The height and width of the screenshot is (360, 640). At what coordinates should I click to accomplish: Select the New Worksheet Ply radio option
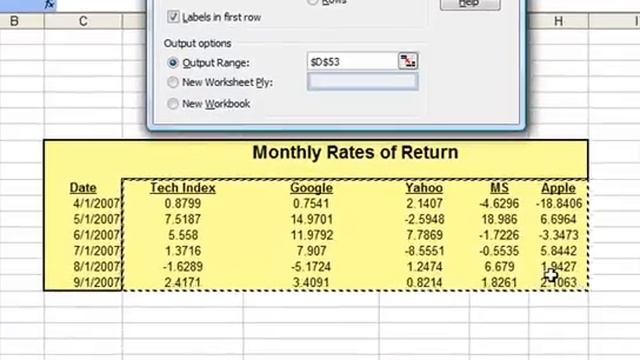[173, 82]
